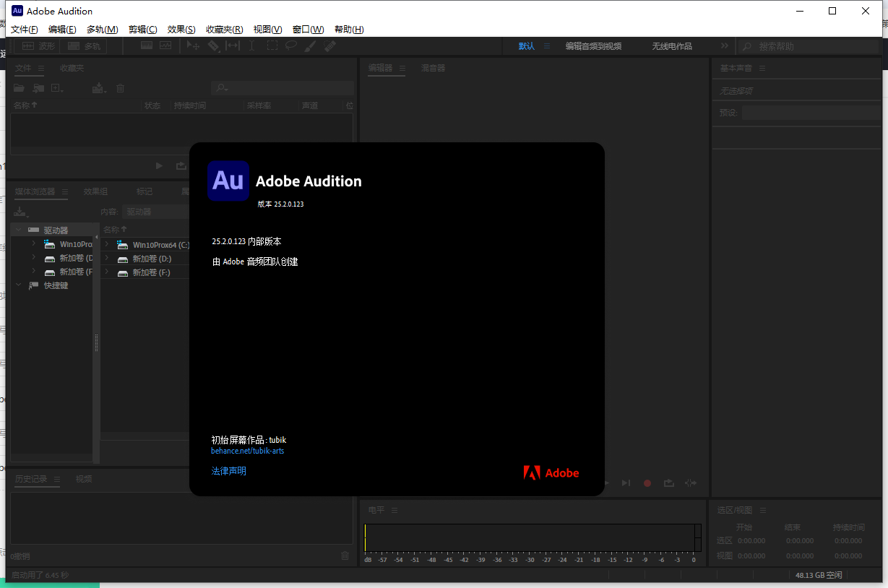The height and width of the screenshot is (588, 888).
Task: Select the Time Selection tool
Action: 252,45
